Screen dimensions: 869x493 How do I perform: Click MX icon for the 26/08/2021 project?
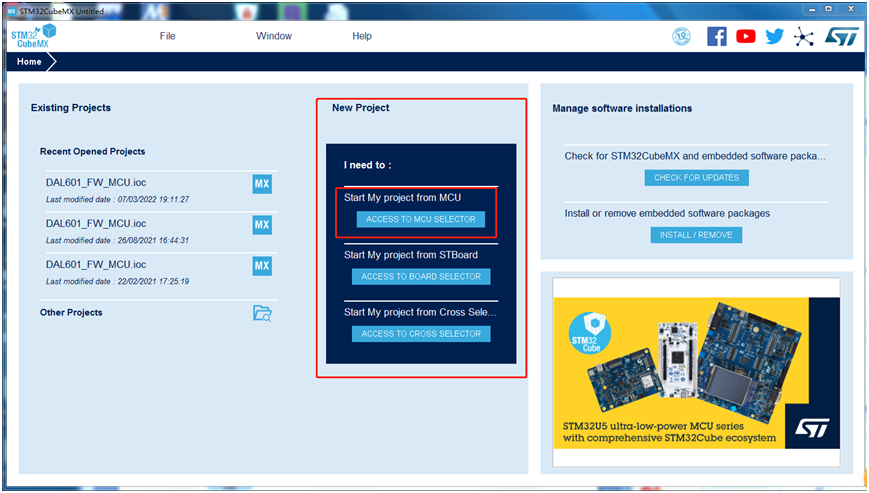click(262, 225)
